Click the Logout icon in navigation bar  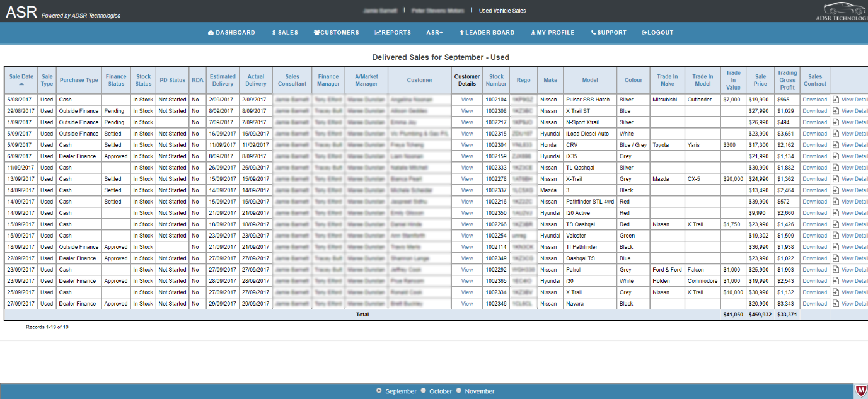point(645,33)
